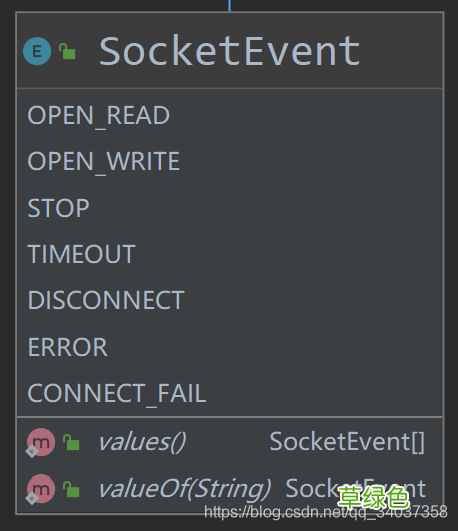Click the method icon beside values()

[x=41, y=442]
